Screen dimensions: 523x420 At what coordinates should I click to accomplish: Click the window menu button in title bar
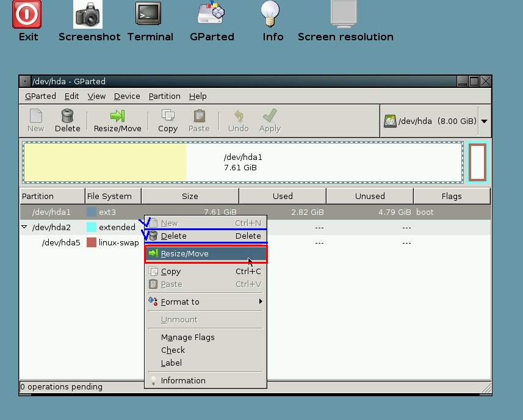(x=24, y=81)
